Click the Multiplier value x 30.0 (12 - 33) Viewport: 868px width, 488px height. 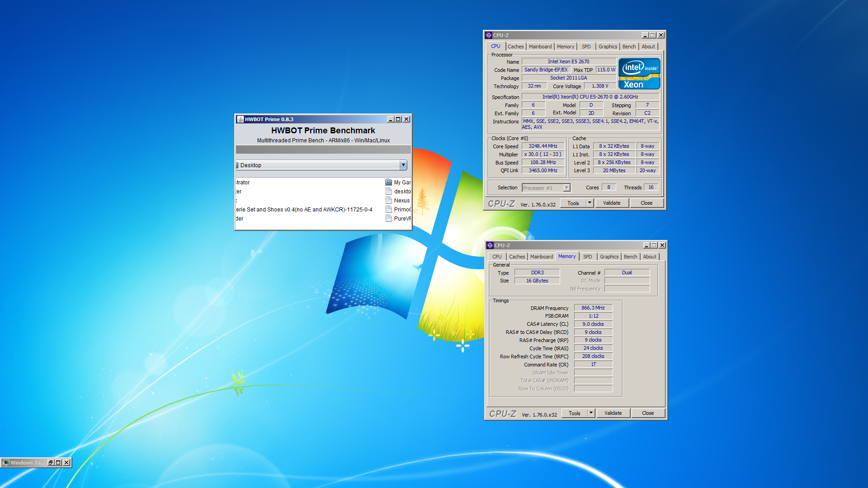coord(543,154)
